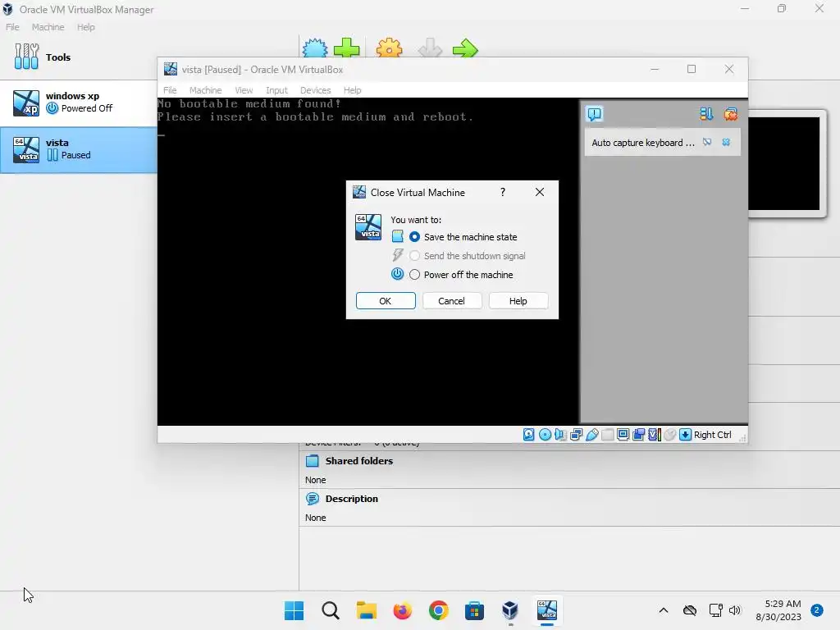840x630 pixels.
Task: Open Machine menu in VirtualBox Manager
Action: (x=48, y=27)
